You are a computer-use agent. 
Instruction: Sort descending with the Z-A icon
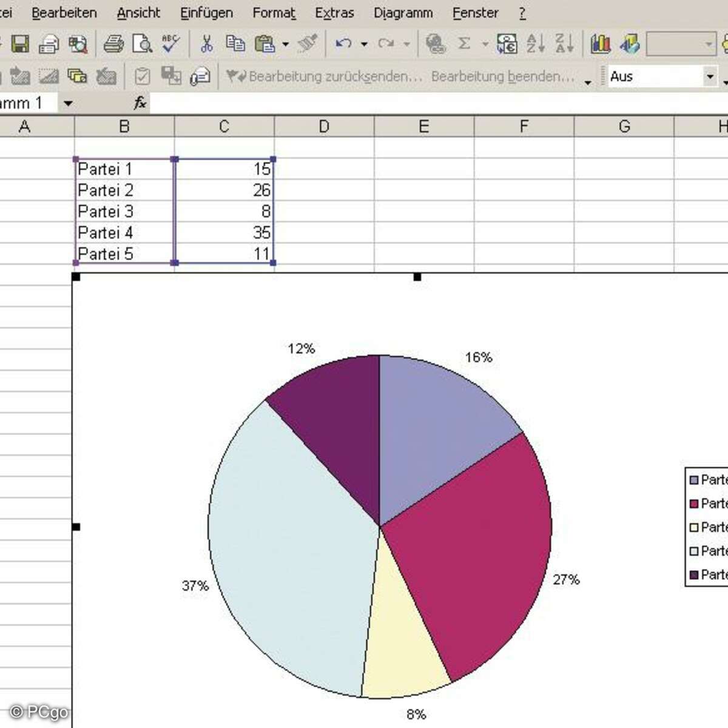coord(564,44)
